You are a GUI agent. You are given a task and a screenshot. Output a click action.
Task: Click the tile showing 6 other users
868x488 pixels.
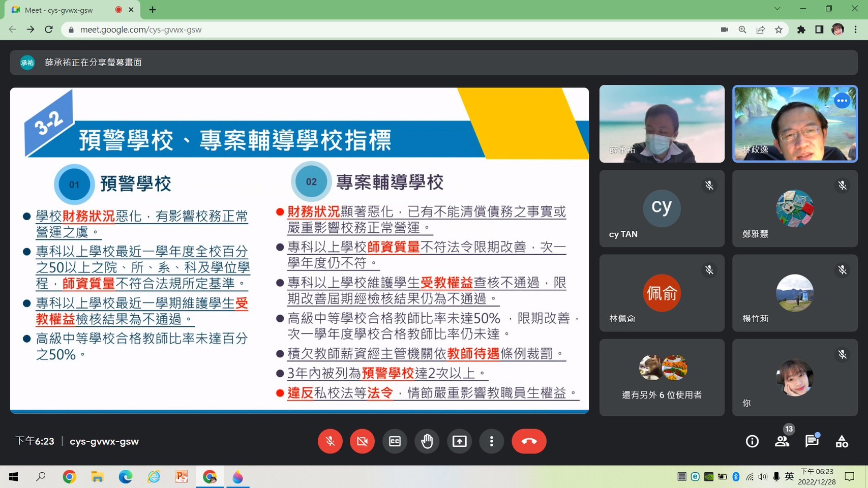click(x=662, y=378)
